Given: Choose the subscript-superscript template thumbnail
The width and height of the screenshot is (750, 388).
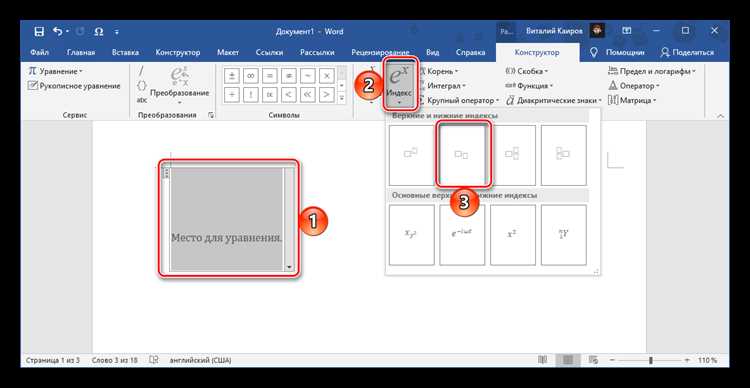Looking at the screenshot, I should (x=513, y=155).
